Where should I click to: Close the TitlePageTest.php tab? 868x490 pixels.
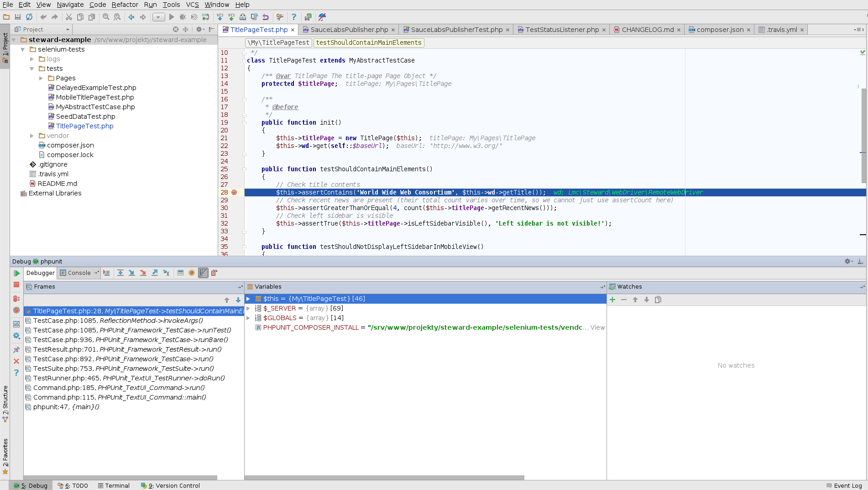(x=293, y=30)
